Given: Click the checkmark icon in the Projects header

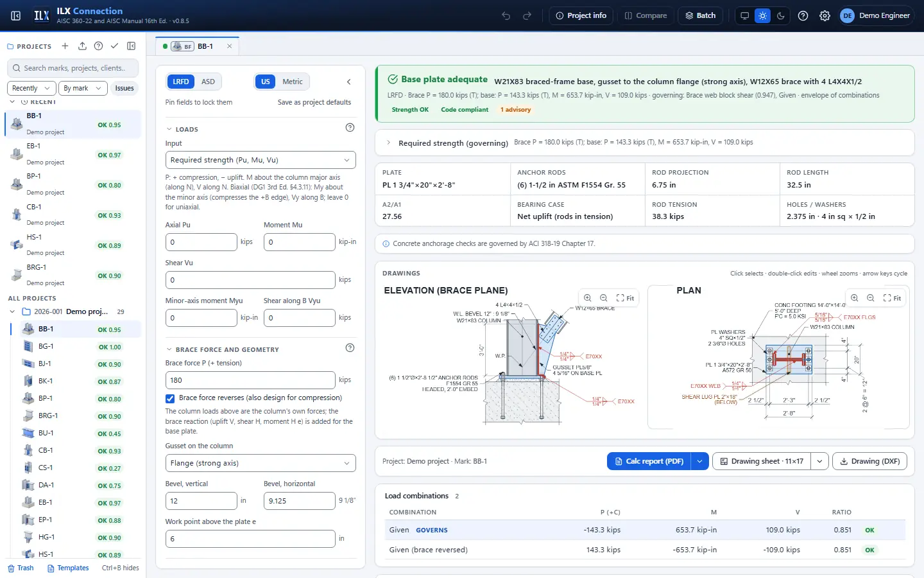Looking at the screenshot, I should [114, 46].
